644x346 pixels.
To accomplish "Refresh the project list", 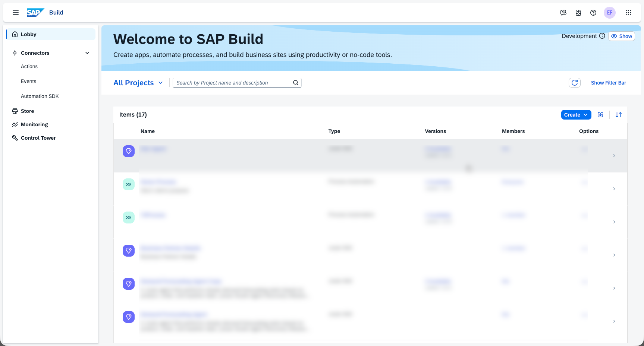I will (575, 83).
